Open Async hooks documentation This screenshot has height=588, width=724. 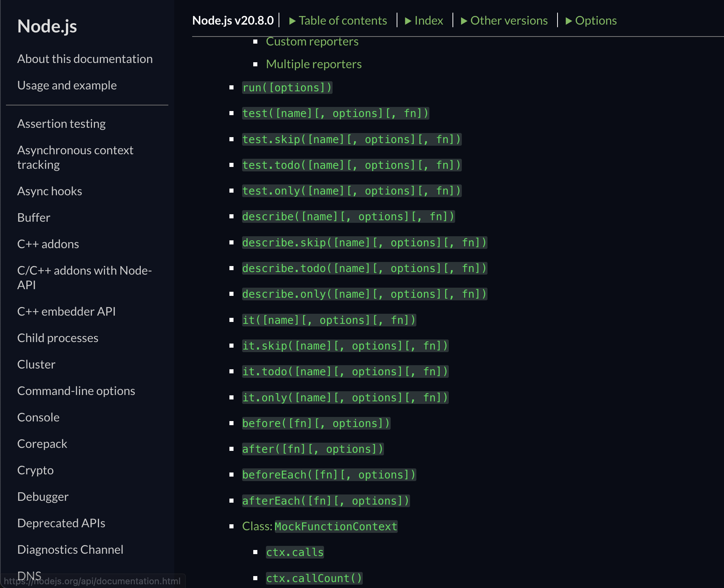pos(50,191)
